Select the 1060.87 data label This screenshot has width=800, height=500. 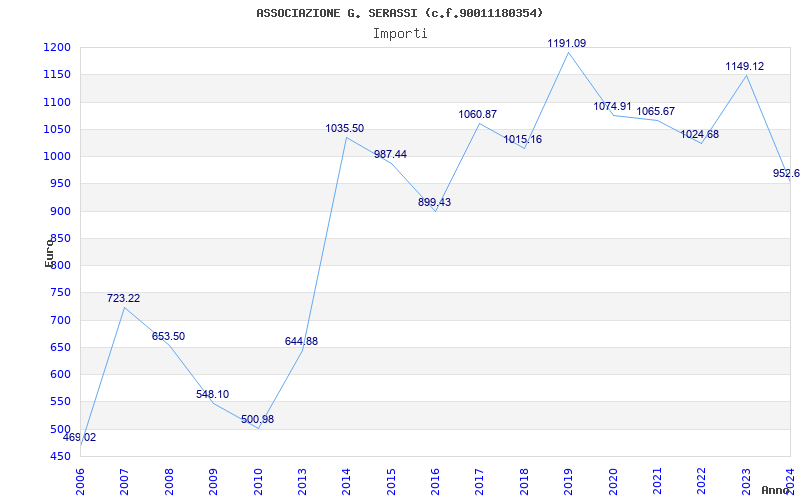(478, 115)
